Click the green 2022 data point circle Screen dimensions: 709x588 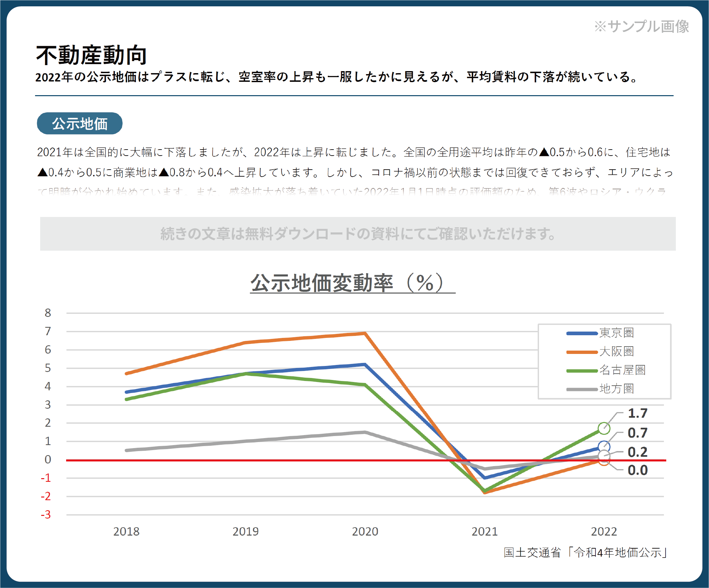point(604,428)
